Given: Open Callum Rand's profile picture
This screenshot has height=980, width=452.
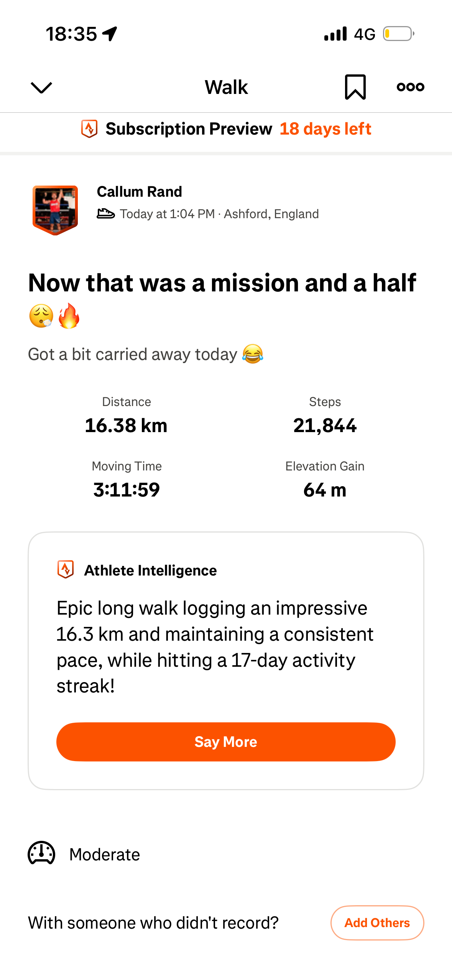Looking at the screenshot, I should click(55, 210).
